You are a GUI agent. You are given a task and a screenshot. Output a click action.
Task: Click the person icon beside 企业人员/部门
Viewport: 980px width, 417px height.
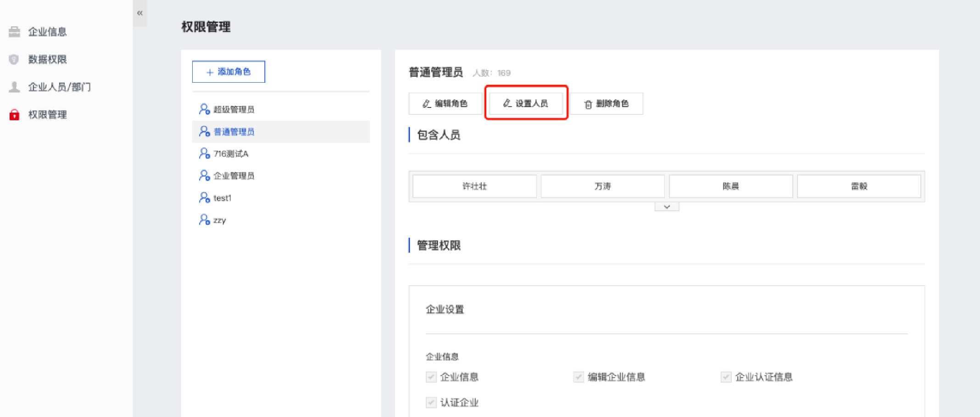tap(15, 87)
